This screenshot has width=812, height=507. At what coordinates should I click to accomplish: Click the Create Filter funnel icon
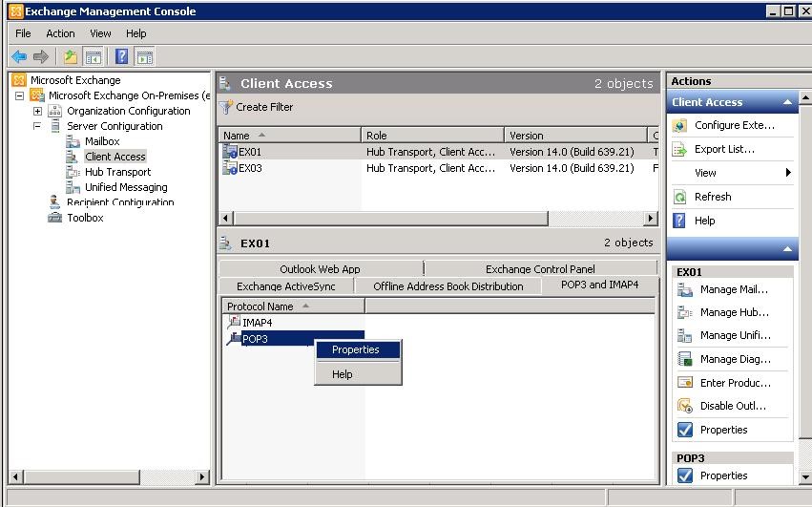pos(226,107)
